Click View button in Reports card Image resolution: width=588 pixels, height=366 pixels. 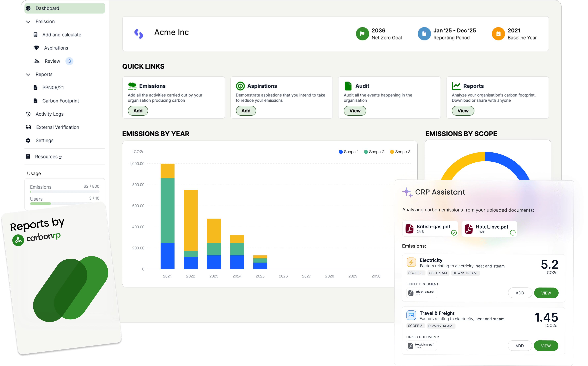(463, 111)
